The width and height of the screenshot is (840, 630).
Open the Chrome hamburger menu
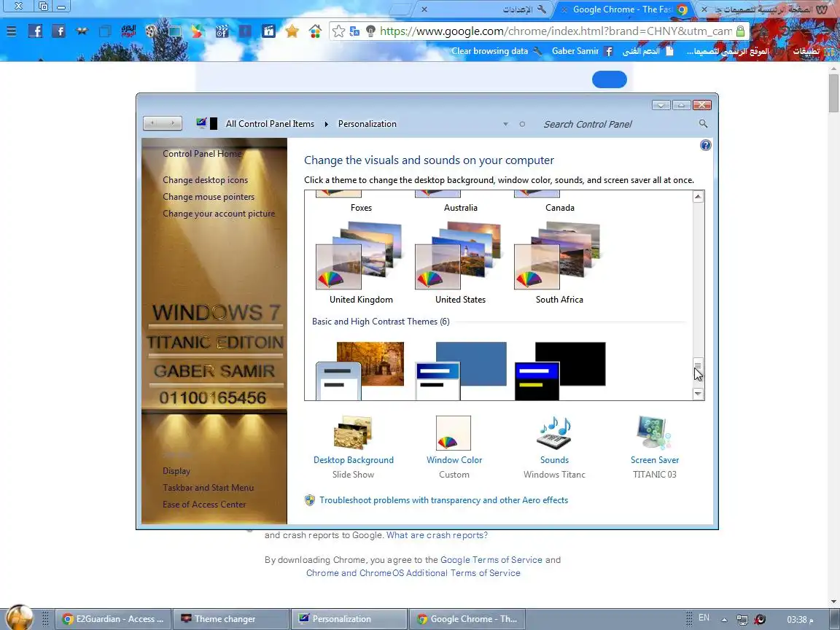11,31
